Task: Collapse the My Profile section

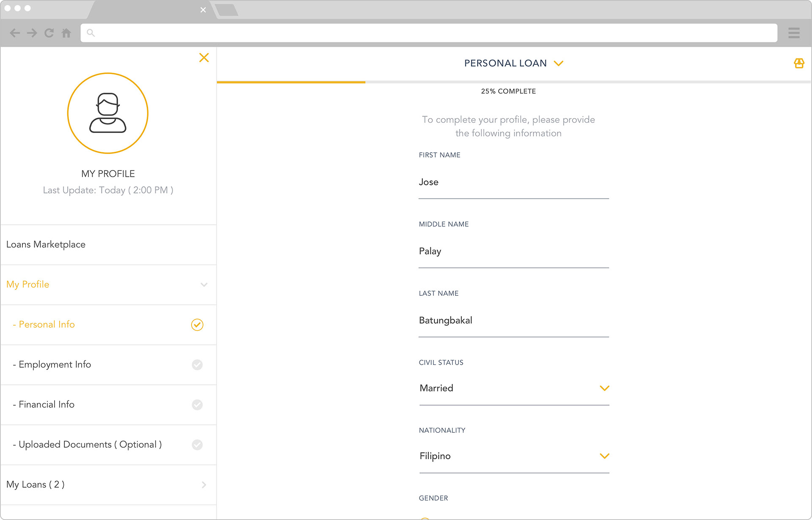Action: pyautogui.click(x=204, y=285)
